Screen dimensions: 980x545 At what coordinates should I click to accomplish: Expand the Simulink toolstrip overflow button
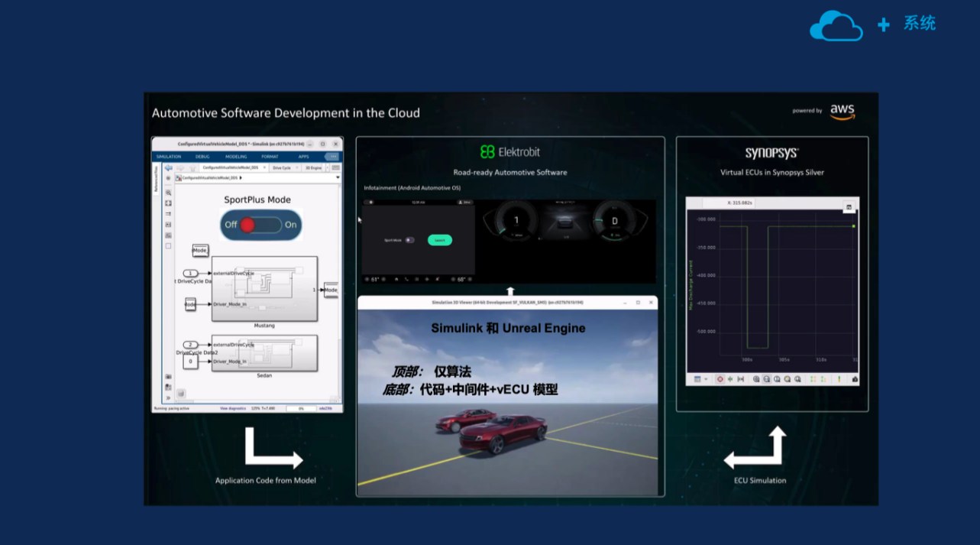click(333, 157)
